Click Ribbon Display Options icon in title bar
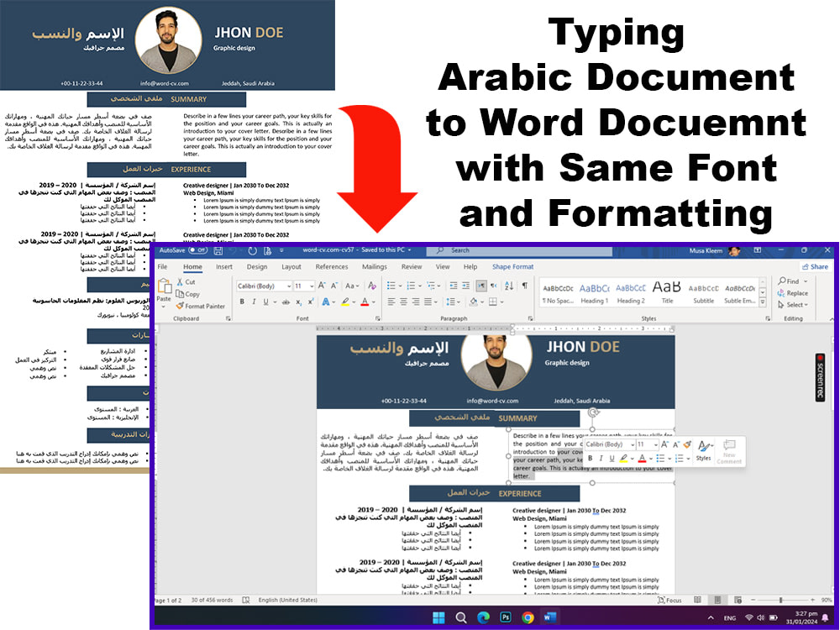The height and width of the screenshot is (630, 840). (758, 250)
